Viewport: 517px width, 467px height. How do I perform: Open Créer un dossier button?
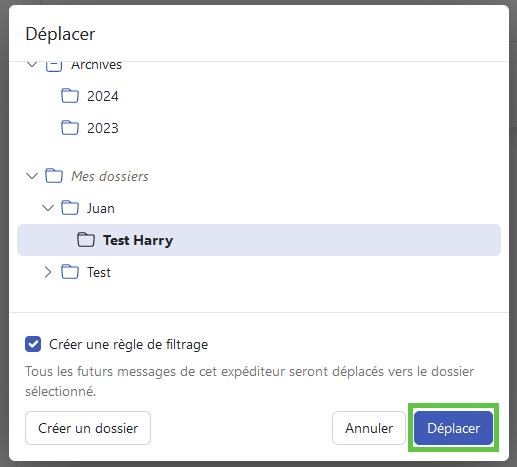pyautogui.click(x=88, y=428)
